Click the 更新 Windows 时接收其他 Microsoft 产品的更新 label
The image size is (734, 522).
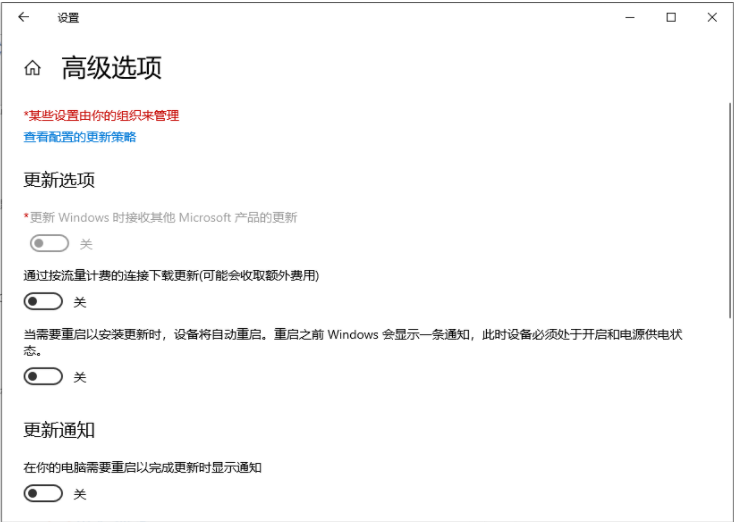162,217
